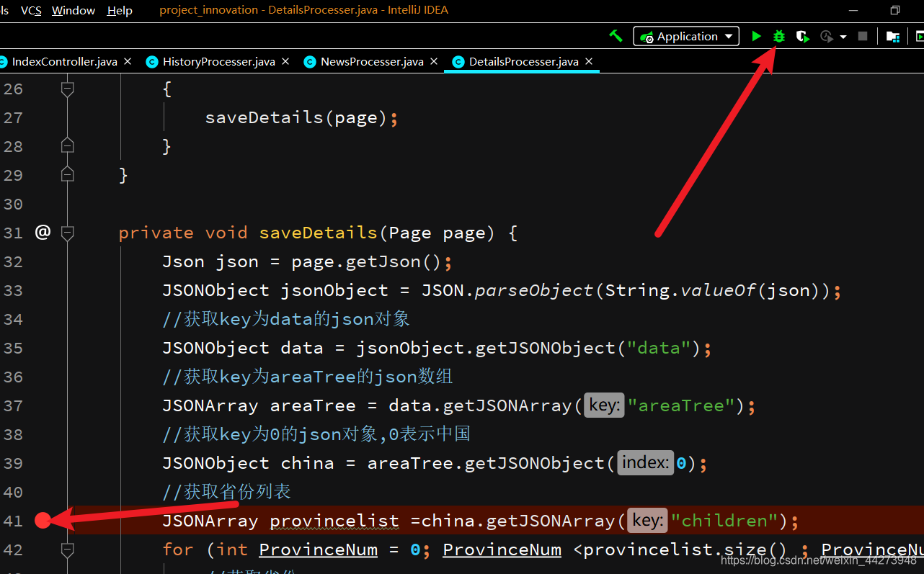Open the Window menu

[74, 10]
